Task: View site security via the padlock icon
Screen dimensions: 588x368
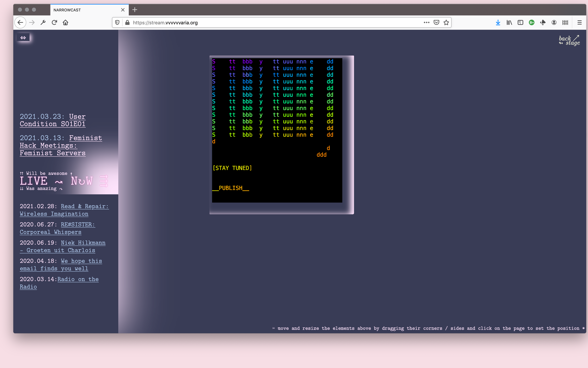Action: click(127, 23)
